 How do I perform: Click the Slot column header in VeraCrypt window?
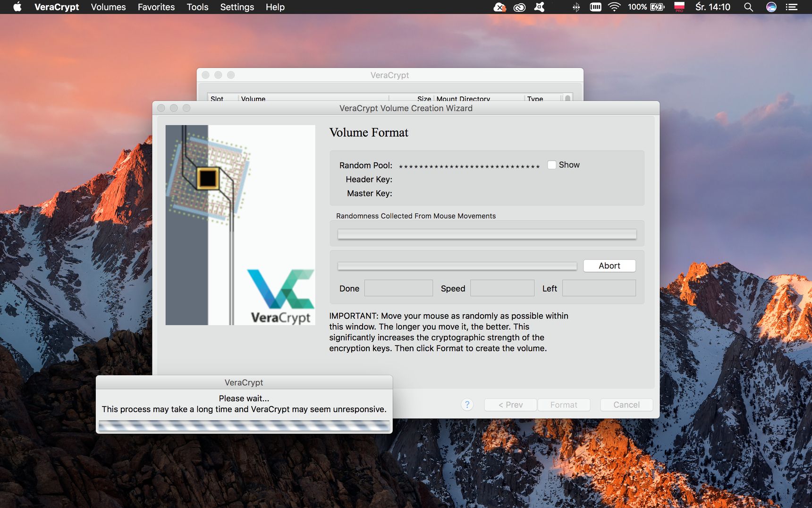point(217,98)
